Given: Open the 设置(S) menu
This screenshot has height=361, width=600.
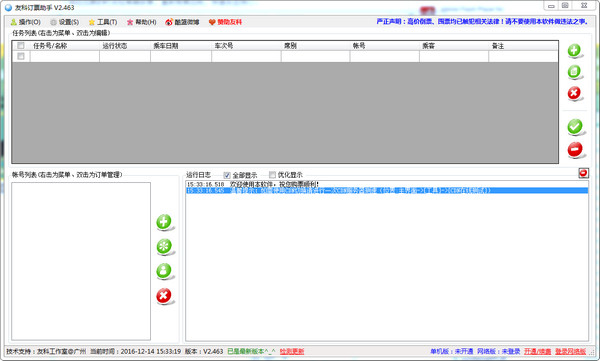Looking at the screenshot, I should click(x=64, y=22).
